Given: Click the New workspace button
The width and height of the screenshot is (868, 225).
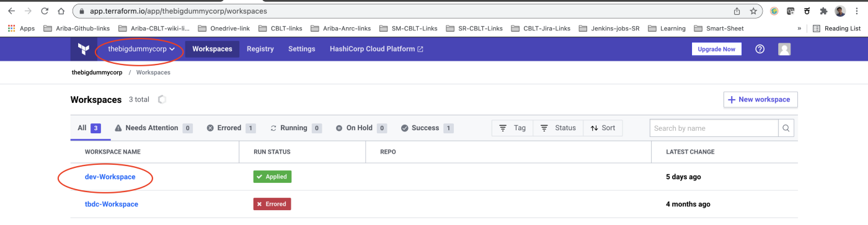Looking at the screenshot, I should click(x=760, y=99).
